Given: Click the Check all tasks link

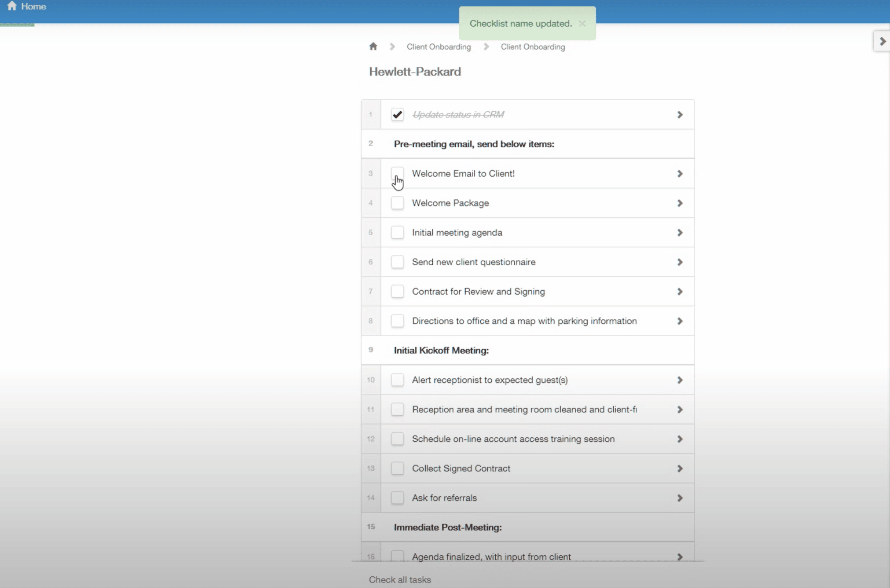Looking at the screenshot, I should (400, 579).
